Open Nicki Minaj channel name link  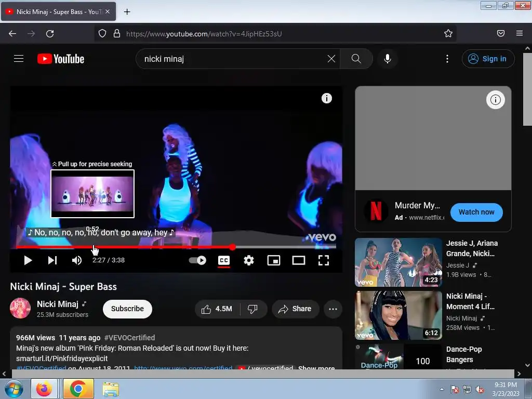(58, 304)
